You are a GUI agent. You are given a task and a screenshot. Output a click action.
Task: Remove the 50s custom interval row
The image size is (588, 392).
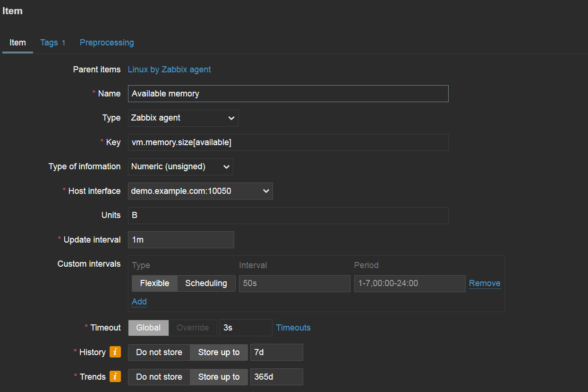coord(485,283)
